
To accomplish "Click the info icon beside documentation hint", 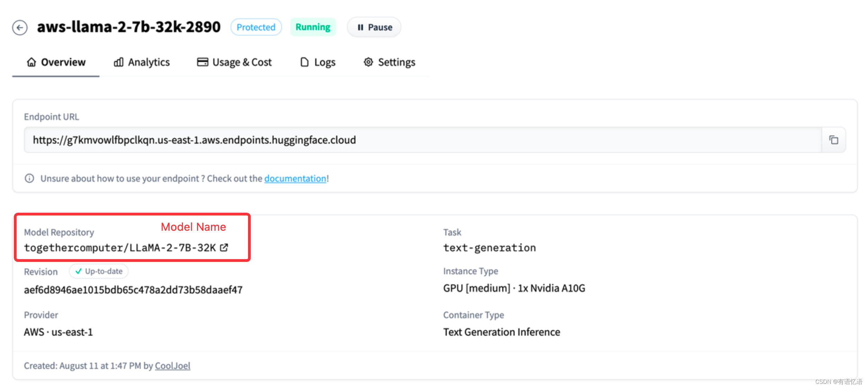I will click(x=29, y=178).
